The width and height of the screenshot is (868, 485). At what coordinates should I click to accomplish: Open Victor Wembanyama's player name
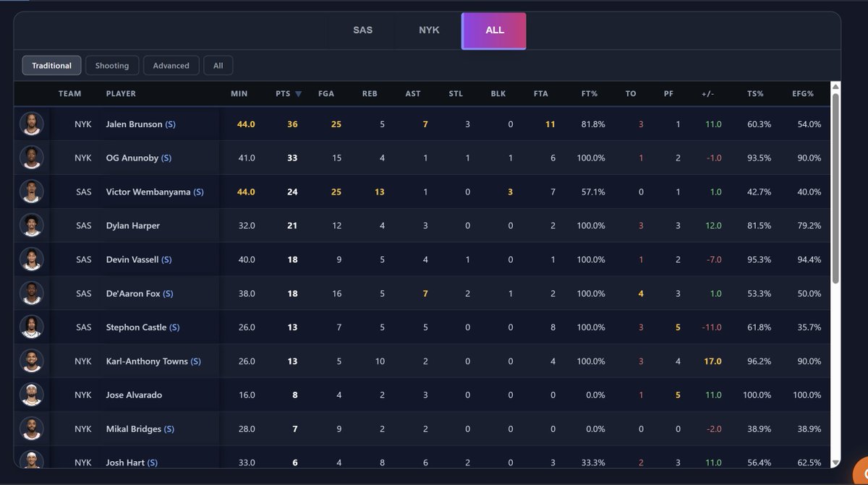click(x=149, y=192)
